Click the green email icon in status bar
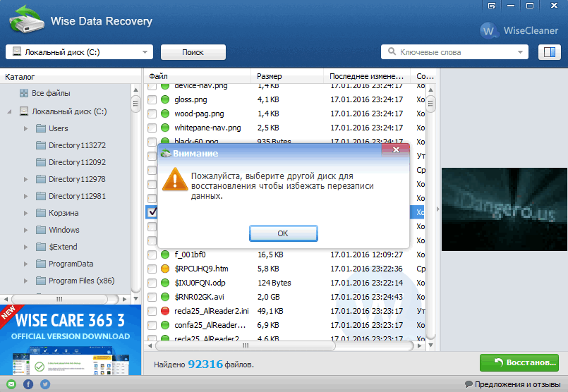The image size is (568, 392). (11, 384)
